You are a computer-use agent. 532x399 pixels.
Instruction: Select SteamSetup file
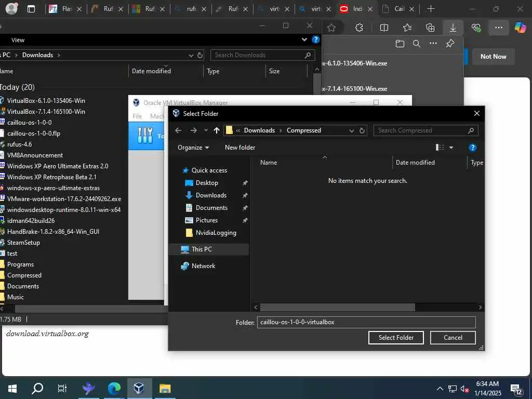tap(23, 242)
